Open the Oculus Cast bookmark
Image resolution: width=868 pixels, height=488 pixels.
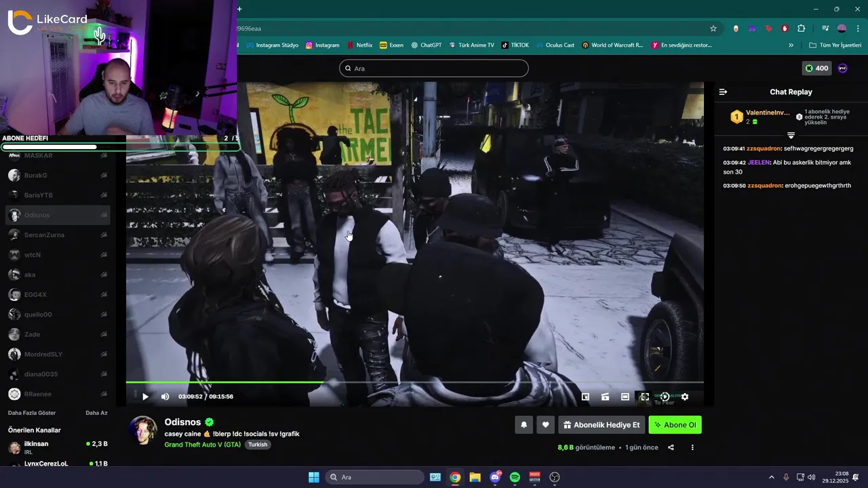(x=555, y=45)
